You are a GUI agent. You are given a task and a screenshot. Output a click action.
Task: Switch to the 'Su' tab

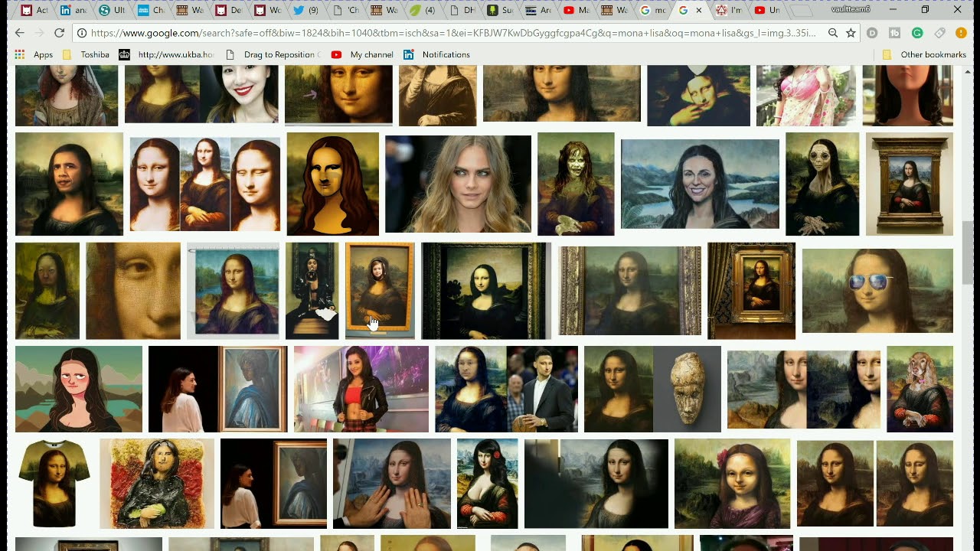(x=500, y=10)
